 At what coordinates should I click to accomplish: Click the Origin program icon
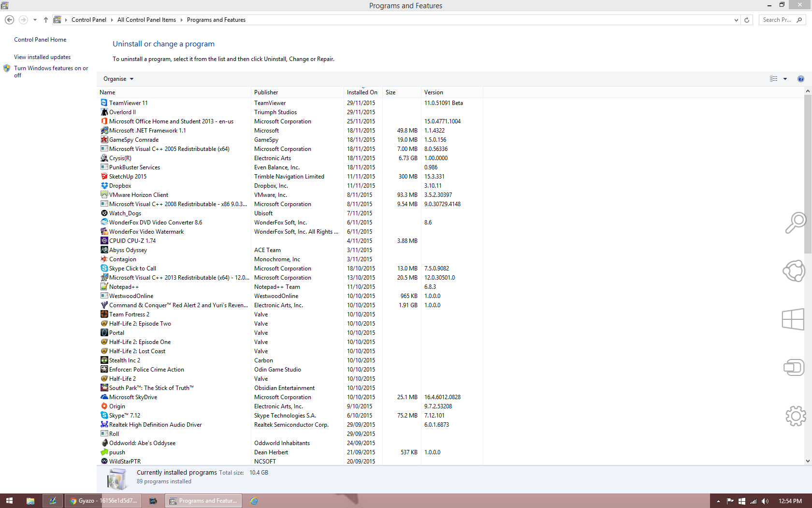[x=104, y=406]
